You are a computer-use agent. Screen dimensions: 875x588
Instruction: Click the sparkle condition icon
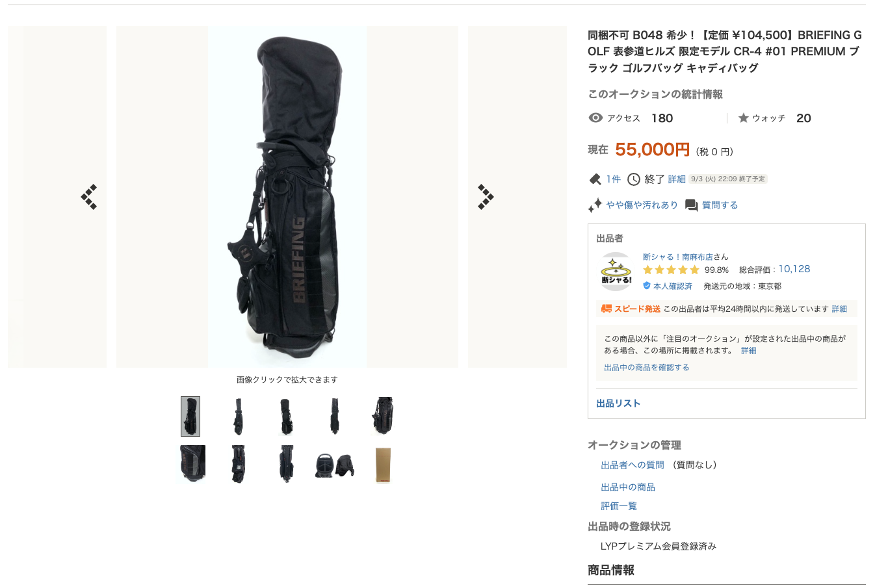[x=595, y=205]
